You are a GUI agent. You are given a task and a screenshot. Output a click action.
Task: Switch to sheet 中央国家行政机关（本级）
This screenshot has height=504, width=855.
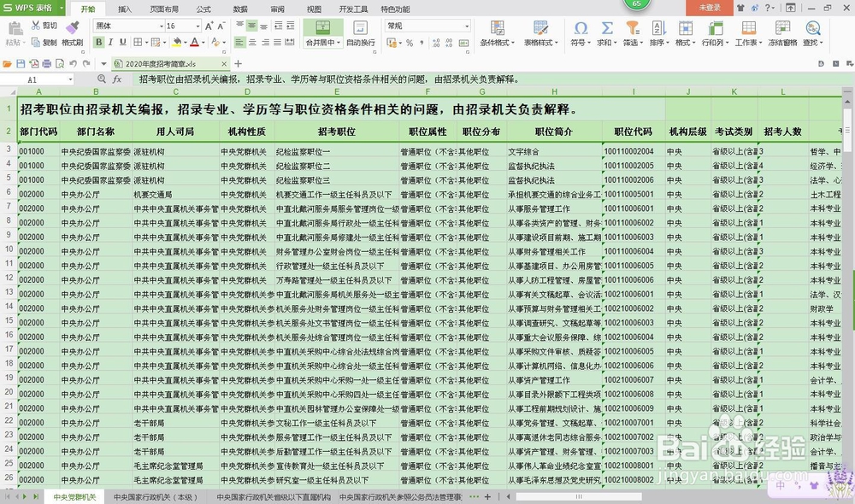[156, 497]
